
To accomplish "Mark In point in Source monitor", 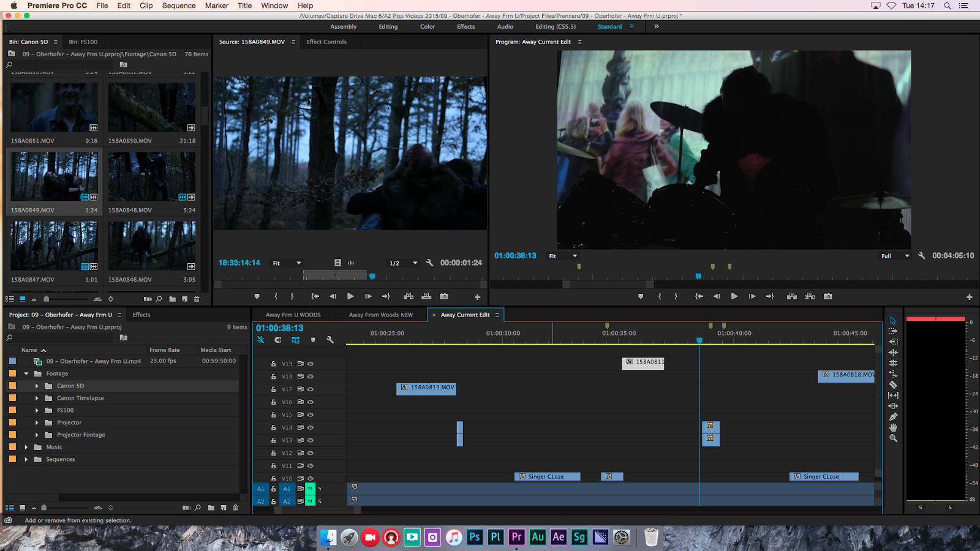I will point(276,296).
